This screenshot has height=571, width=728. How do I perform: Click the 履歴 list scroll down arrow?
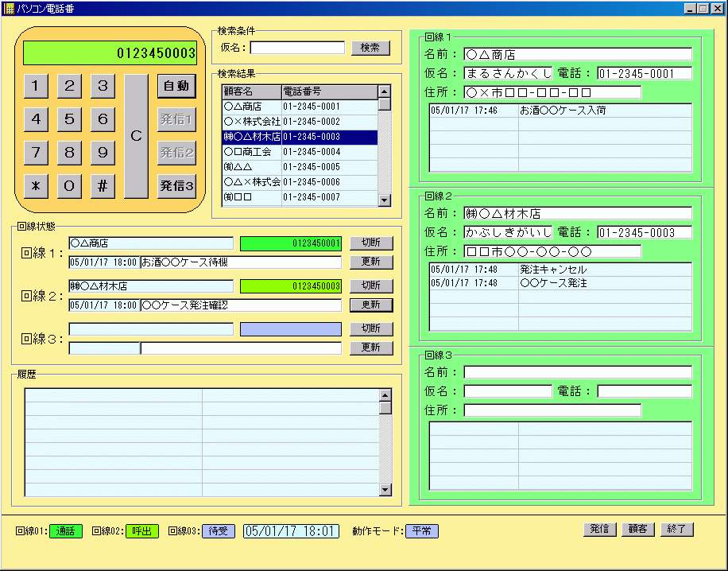tap(385, 490)
